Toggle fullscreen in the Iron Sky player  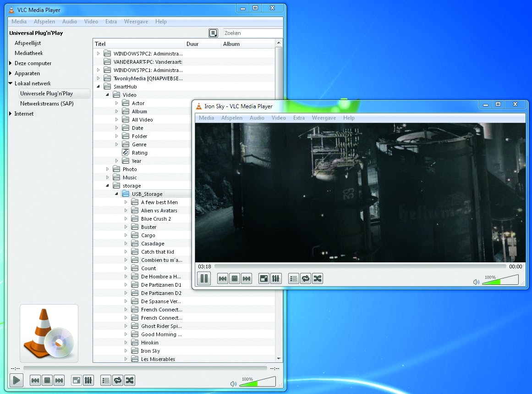(x=264, y=278)
